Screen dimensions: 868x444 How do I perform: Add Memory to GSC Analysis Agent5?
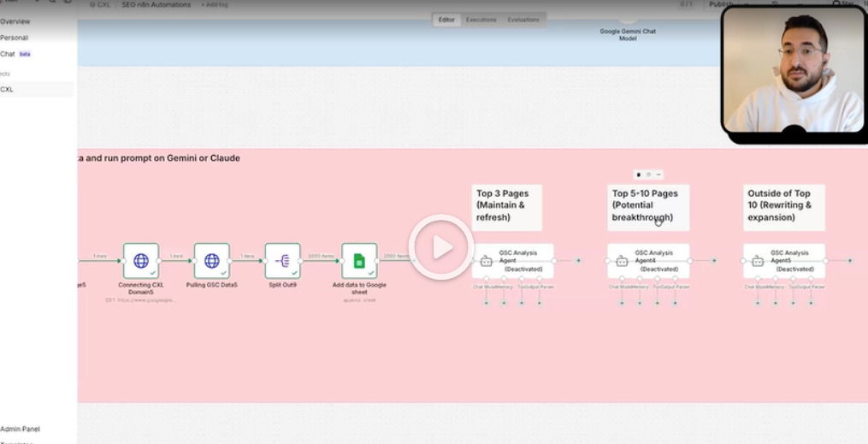coord(775,303)
